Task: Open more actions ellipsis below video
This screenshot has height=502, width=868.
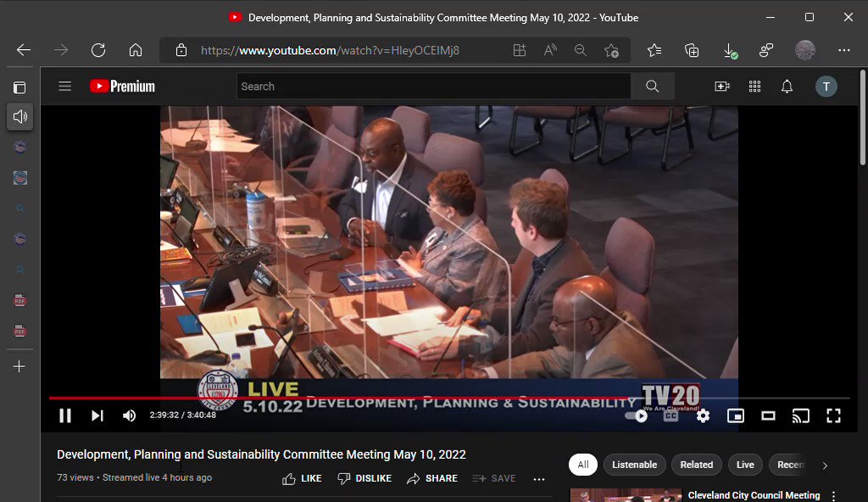Action: point(538,479)
